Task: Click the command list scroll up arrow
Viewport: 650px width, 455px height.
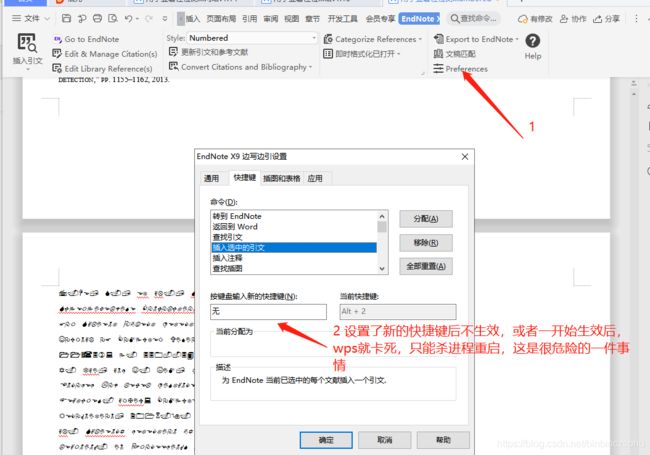Action: coord(382,216)
